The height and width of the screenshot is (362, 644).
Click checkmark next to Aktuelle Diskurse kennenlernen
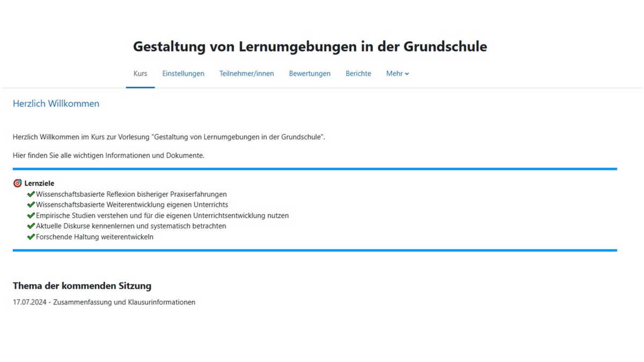[31, 226]
